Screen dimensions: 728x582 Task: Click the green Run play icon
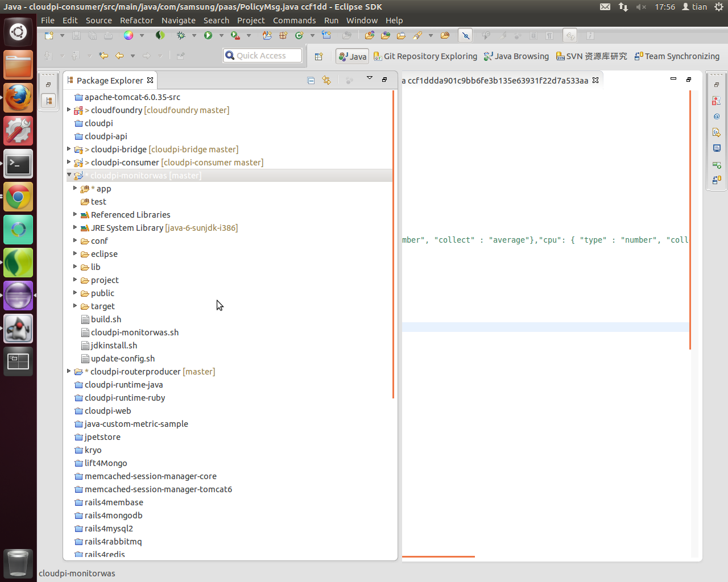208,35
